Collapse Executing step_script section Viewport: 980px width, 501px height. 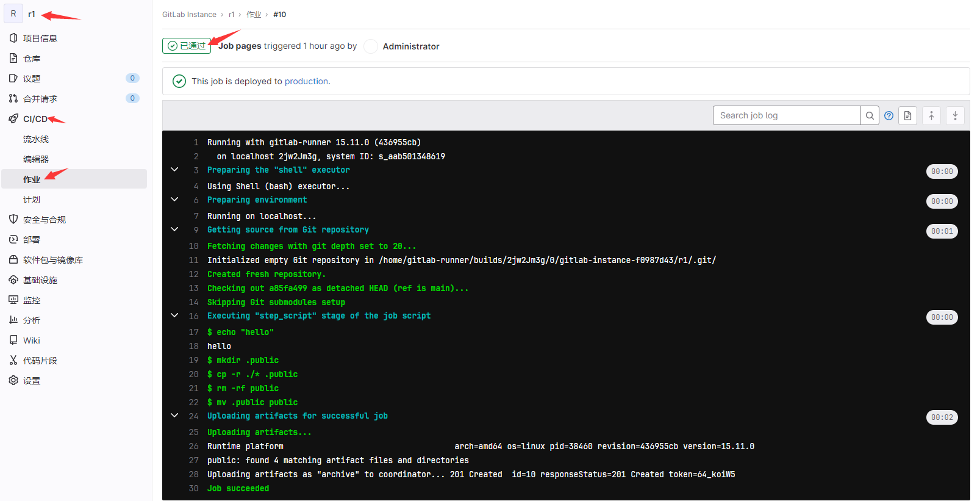pos(174,315)
